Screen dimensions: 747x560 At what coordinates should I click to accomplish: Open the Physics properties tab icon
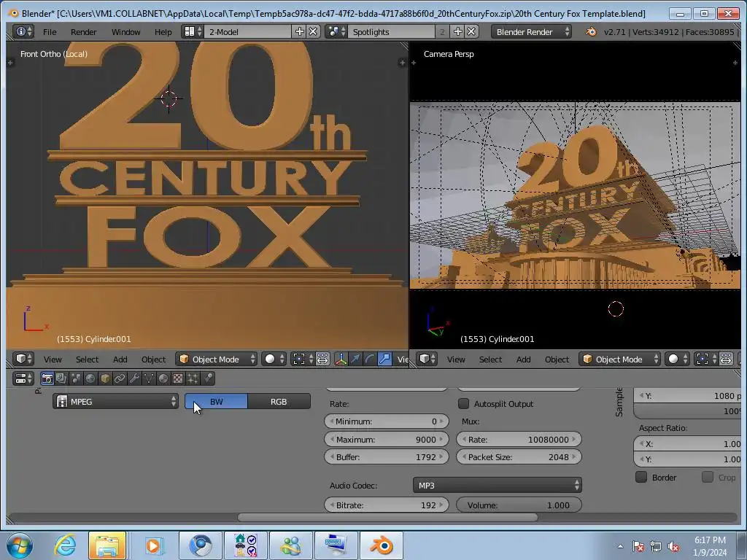coord(208,378)
